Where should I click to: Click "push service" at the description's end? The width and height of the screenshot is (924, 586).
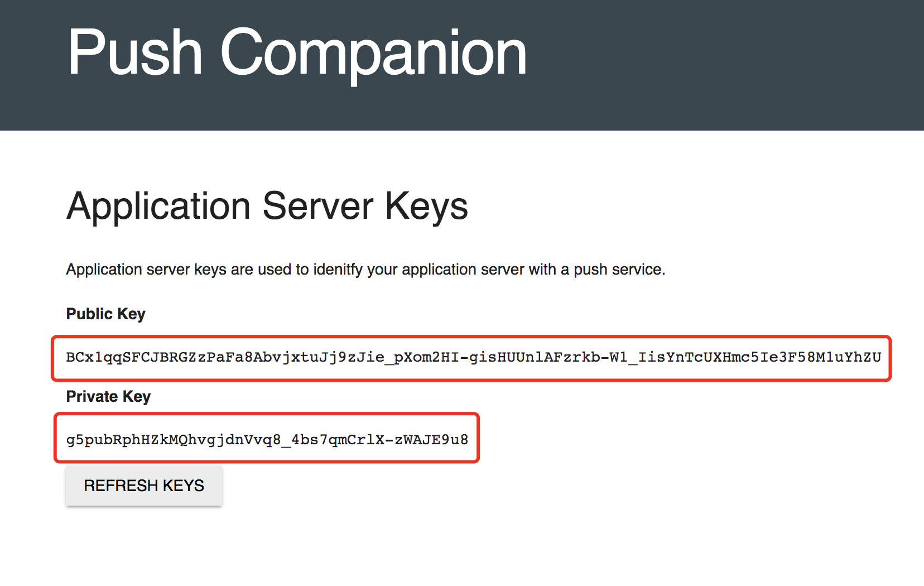coord(618,270)
